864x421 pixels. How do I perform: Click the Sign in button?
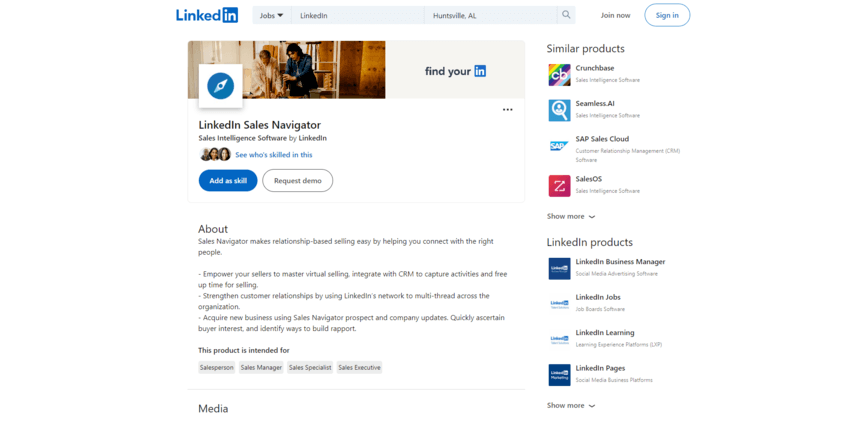click(667, 15)
